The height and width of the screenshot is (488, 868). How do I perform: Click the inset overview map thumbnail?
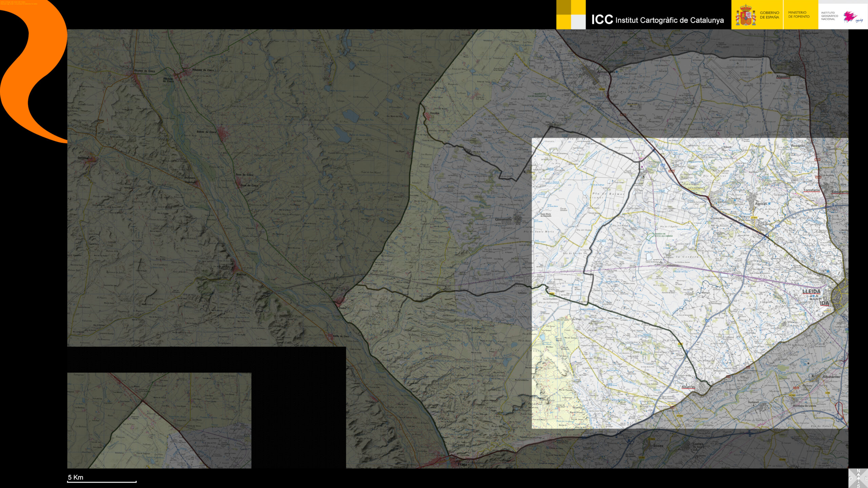[x=159, y=421]
